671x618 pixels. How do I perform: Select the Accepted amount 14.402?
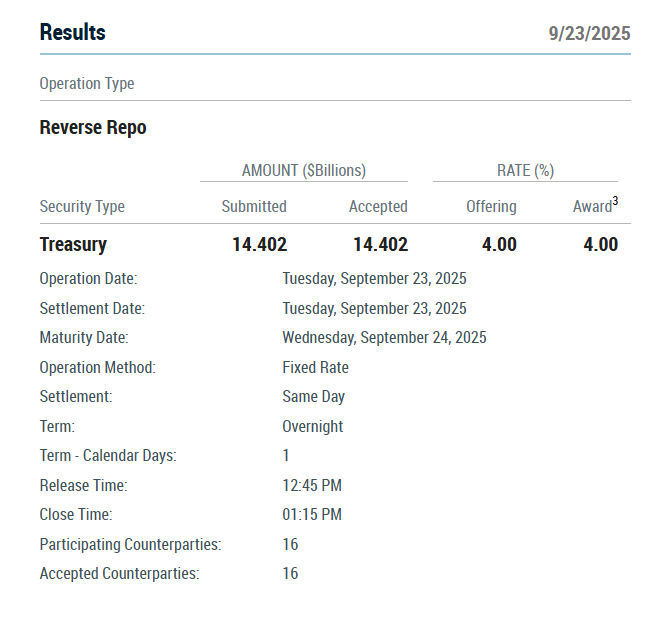tap(380, 244)
